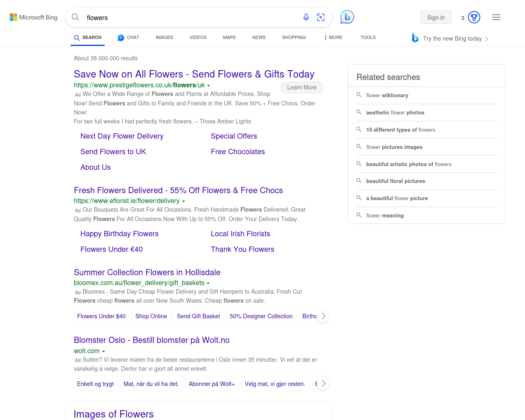Image resolution: width=525 pixels, height=420 pixels.
Task: Click the 50% Designer Collection chip
Action: tap(261, 316)
